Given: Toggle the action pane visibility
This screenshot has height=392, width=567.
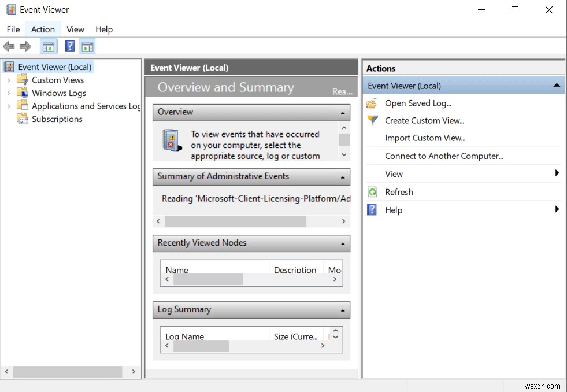Looking at the screenshot, I should pos(87,46).
